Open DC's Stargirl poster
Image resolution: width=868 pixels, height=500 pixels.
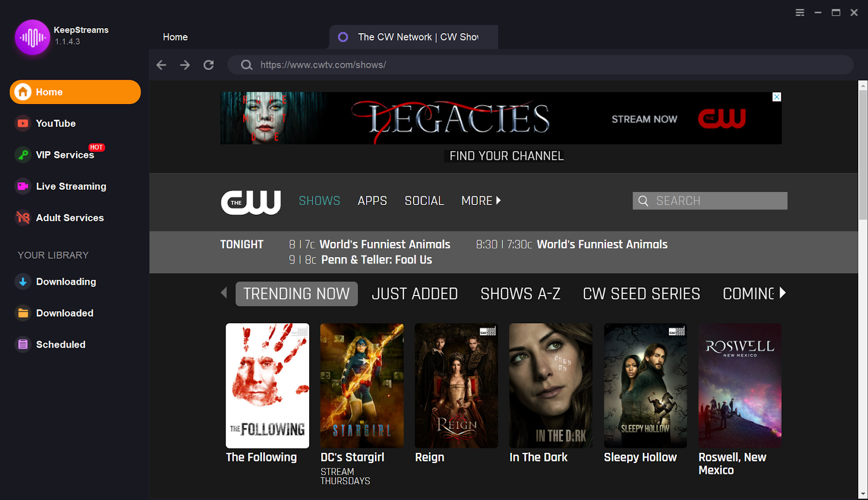point(362,386)
